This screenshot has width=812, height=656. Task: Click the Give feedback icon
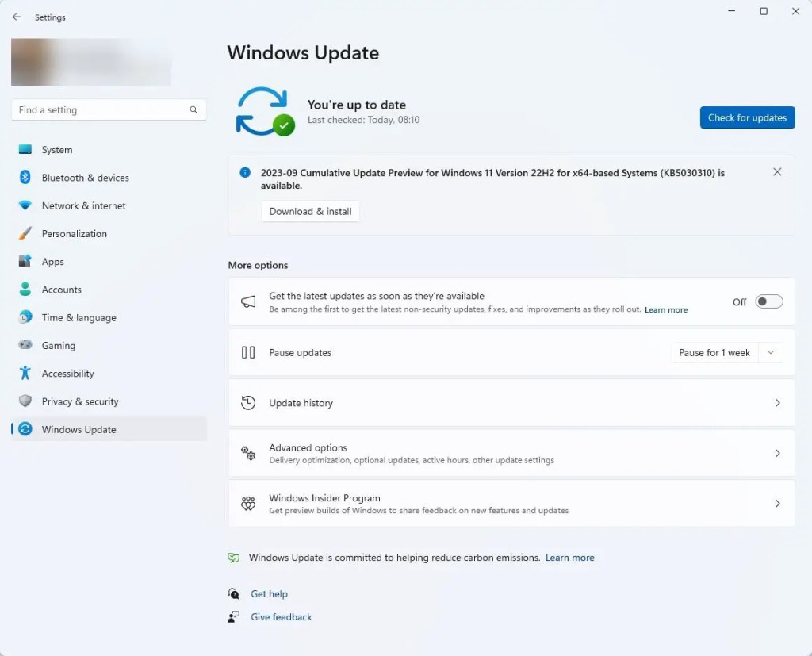[x=234, y=616]
